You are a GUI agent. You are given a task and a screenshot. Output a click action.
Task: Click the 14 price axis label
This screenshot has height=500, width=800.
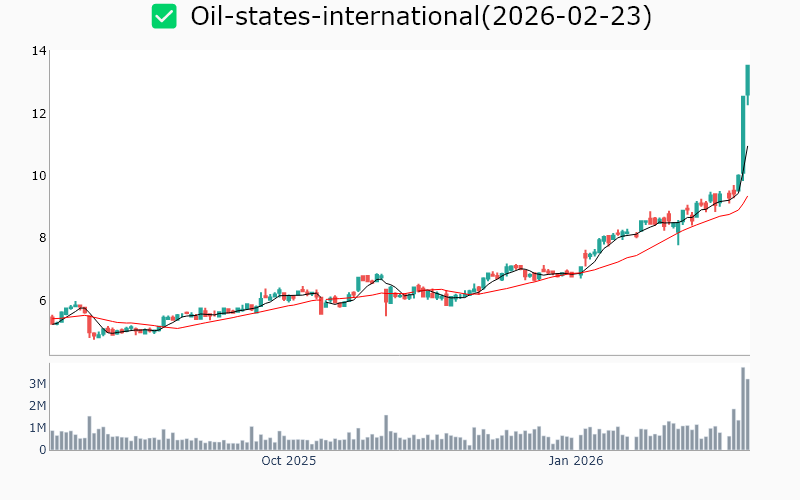pyautogui.click(x=39, y=51)
